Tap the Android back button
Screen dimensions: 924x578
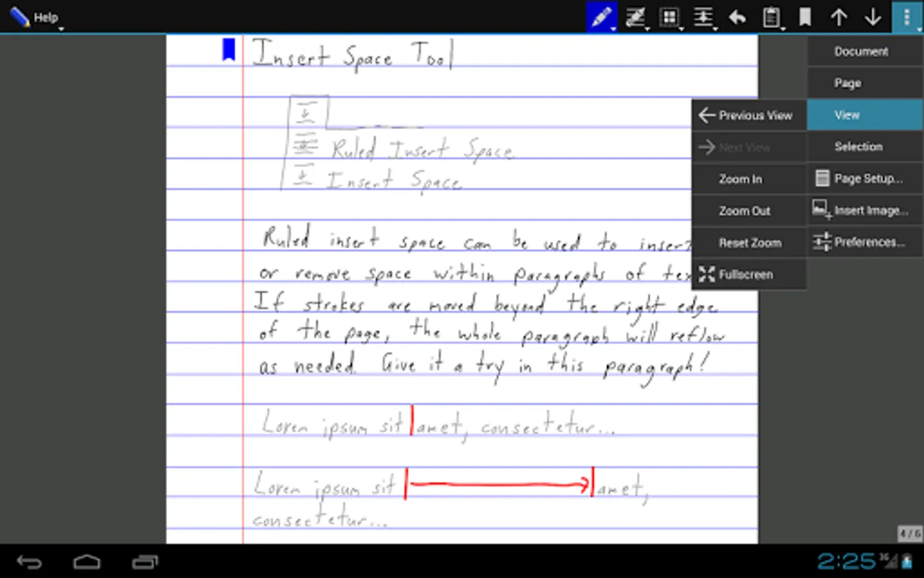click(29, 563)
